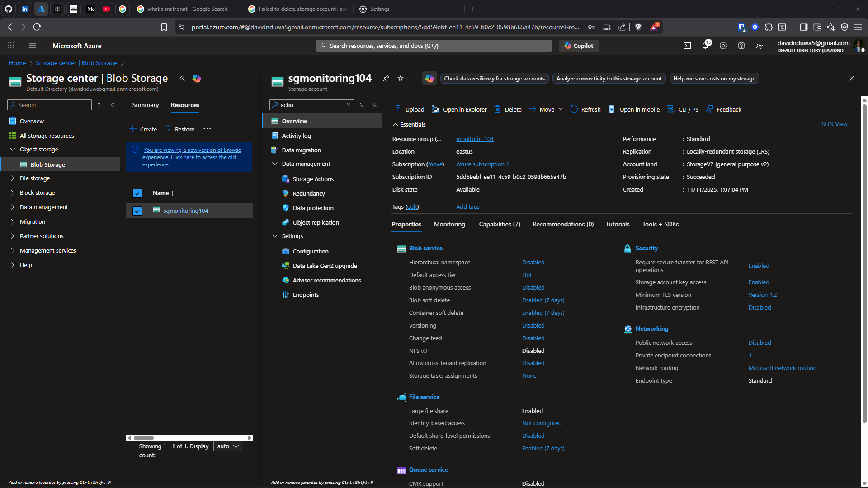Refresh the storage account overview

pos(585,109)
